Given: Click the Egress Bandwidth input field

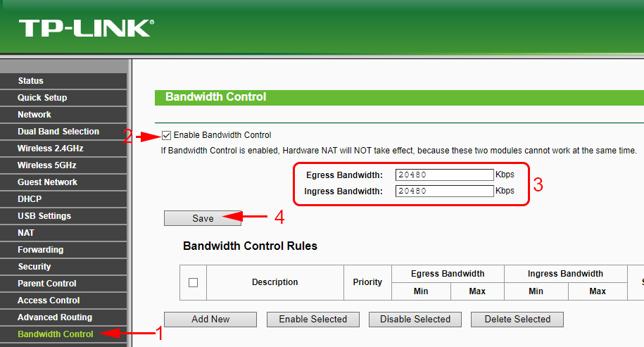Looking at the screenshot, I should tap(444, 175).
